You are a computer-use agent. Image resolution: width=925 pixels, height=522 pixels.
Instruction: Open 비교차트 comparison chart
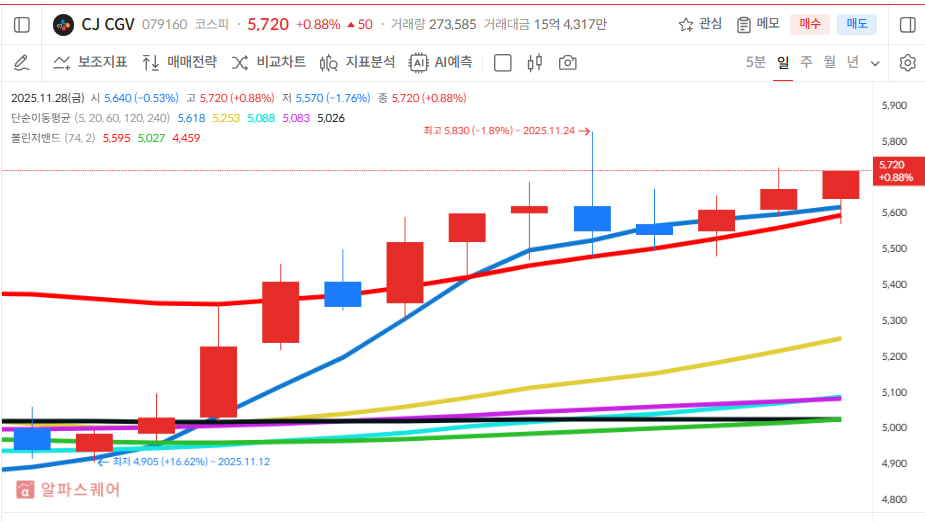[x=269, y=63]
